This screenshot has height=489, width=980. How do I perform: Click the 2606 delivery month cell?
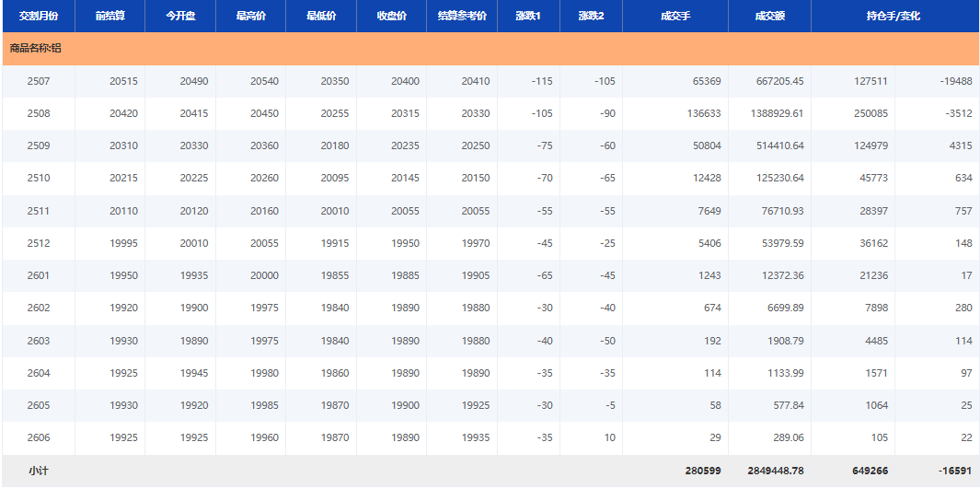pyautogui.click(x=39, y=437)
